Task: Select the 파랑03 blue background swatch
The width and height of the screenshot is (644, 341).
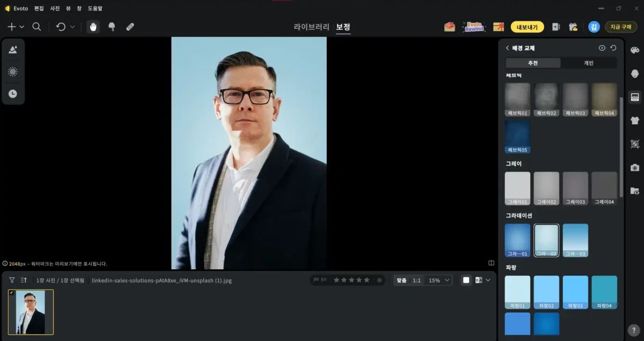Action: pyautogui.click(x=575, y=292)
